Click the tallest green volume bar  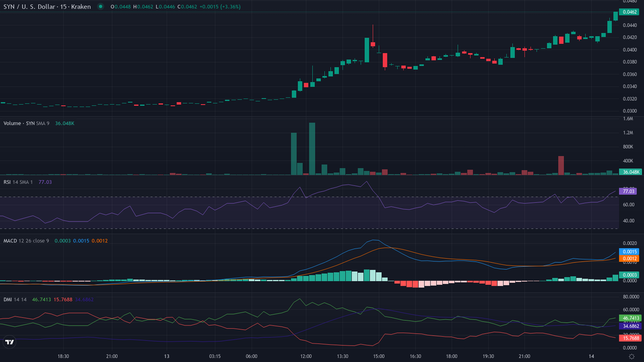tap(312, 149)
